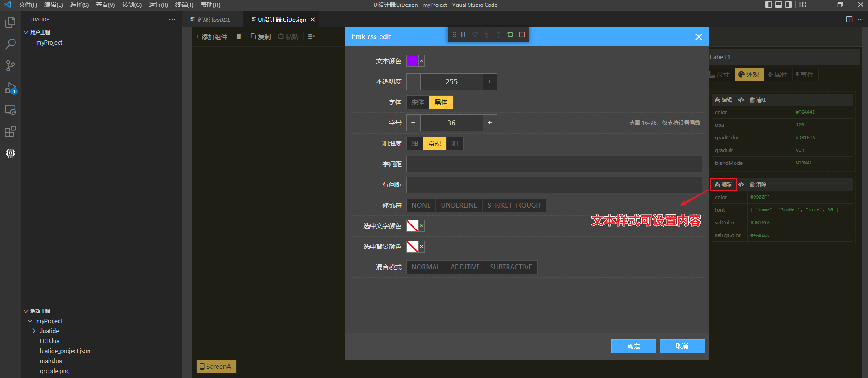Expand the .luatide folder
The width and height of the screenshot is (868, 378).
click(x=34, y=331)
